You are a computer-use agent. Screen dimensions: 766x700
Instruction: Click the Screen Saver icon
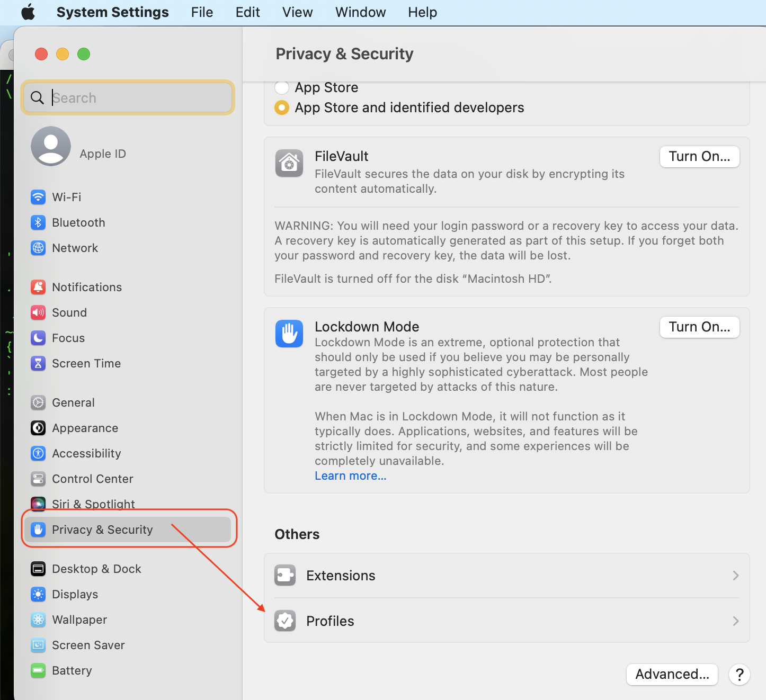tap(38, 645)
